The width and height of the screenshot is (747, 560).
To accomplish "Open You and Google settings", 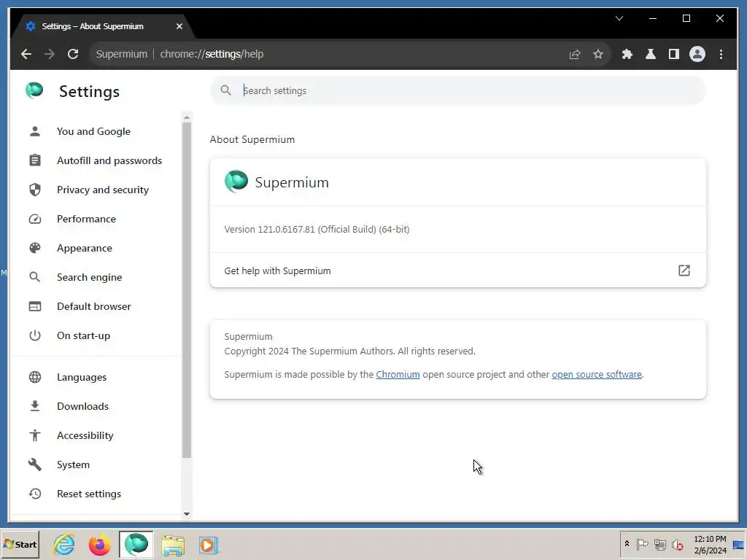I will pos(93,131).
